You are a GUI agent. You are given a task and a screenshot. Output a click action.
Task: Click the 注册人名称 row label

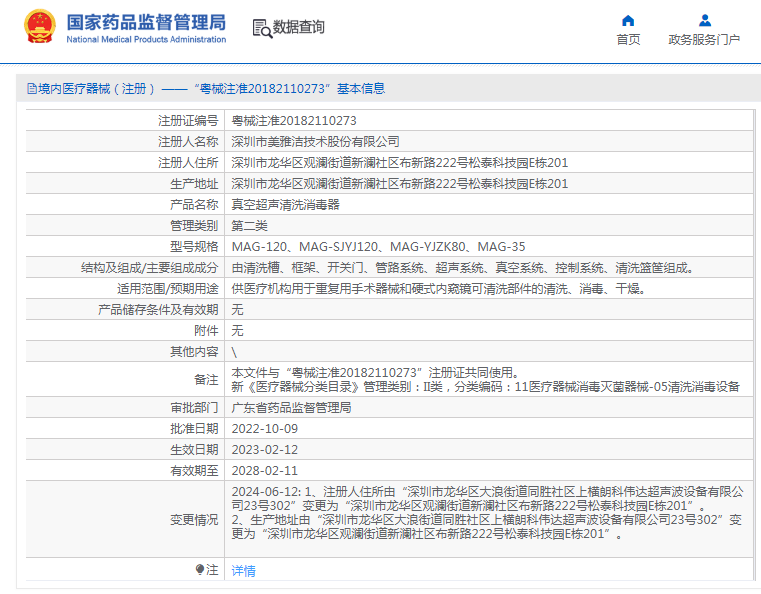(x=188, y=141)
